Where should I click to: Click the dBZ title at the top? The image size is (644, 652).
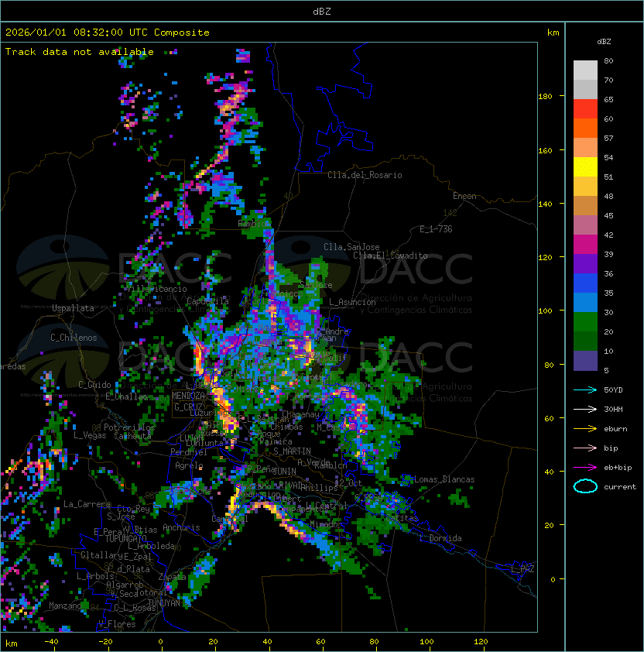click(322, 12)
